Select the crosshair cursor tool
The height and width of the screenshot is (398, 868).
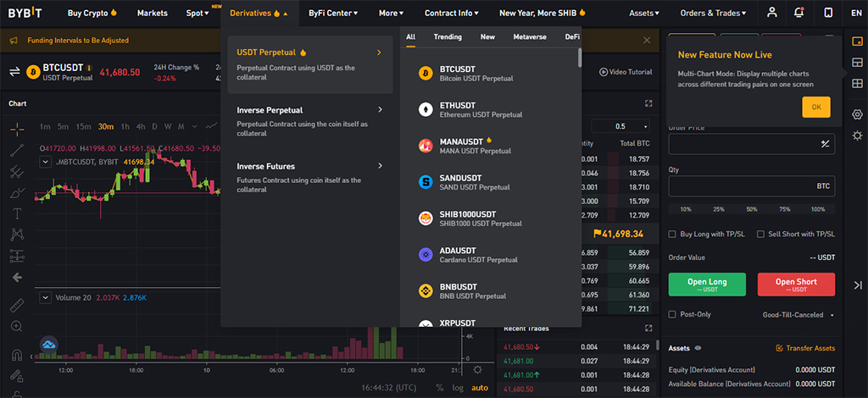[x=17, y=129]
